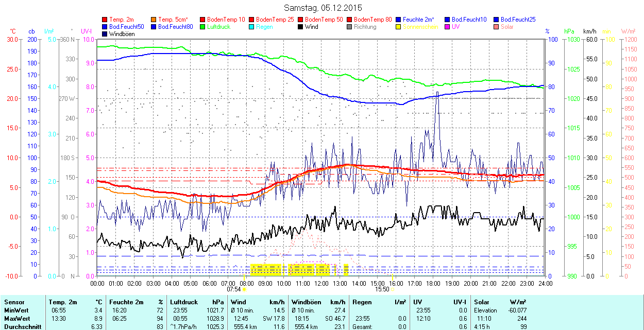
Task: Click the 15:50 sunset time marker
Action: pyautogui.click(x=382, y=289)
